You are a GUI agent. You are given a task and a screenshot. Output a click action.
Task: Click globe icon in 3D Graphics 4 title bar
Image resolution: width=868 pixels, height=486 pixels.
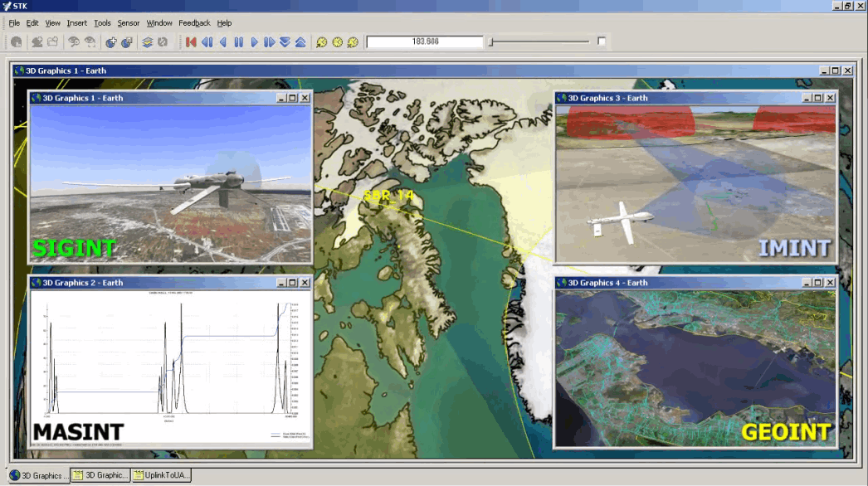click(x=562, y=283)
